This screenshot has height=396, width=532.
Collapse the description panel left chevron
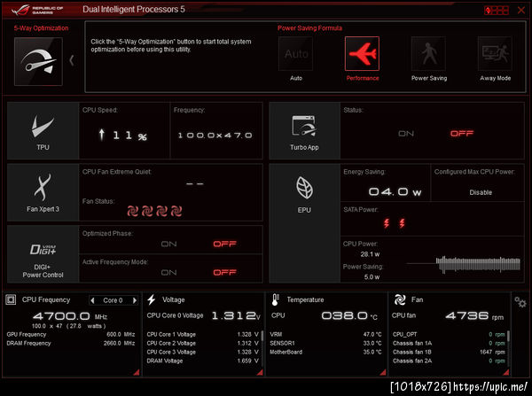72,61
